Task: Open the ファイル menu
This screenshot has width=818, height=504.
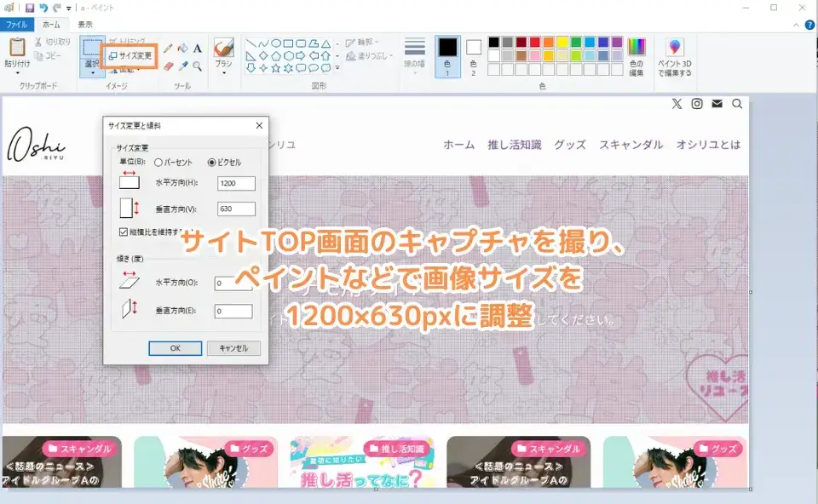Action: point(16,25)
